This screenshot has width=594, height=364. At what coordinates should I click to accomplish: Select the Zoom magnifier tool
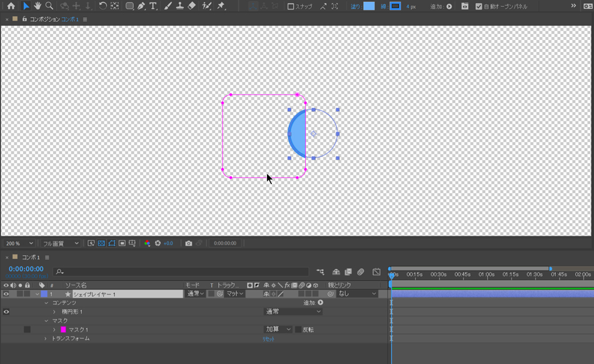[49, 6]
